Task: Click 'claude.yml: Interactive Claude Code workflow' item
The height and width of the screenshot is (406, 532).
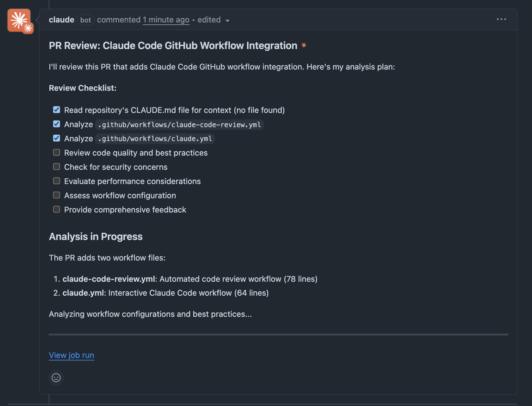Action: [x=165, y=293]
